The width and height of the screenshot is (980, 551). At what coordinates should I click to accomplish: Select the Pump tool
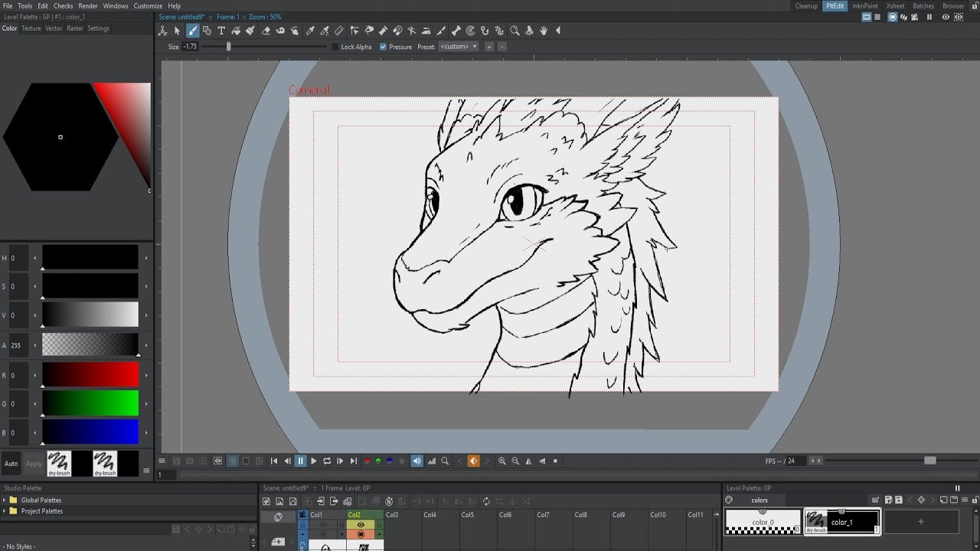383,31
